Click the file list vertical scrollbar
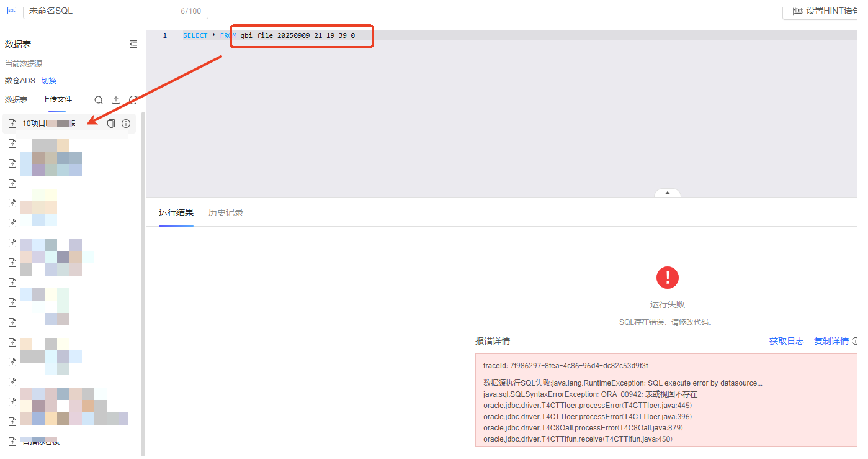868x459 pixels. click(x=143, y=279)
